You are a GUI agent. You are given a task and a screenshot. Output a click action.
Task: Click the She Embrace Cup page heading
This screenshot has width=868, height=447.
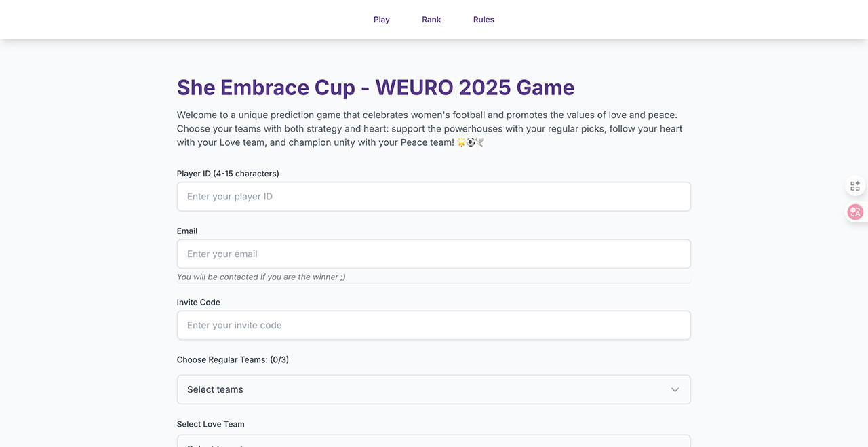[x=376, y=88]
